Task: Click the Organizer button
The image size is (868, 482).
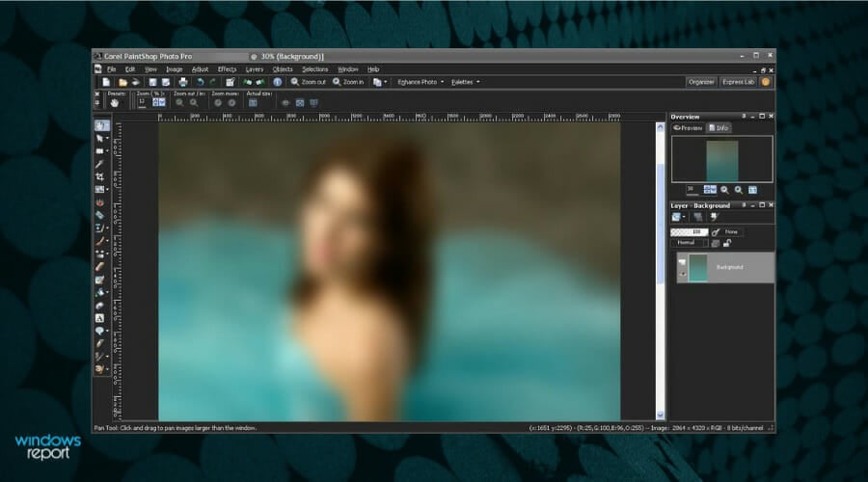Action: point(701,82)
